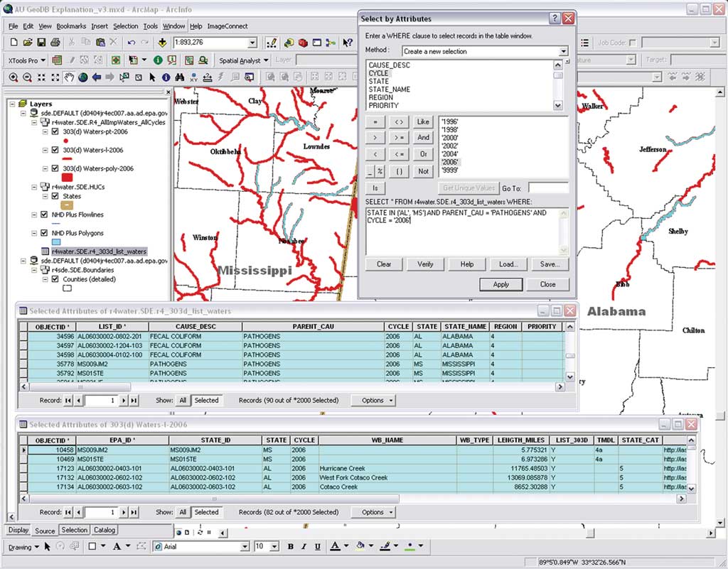Switch to the Catalog tab
This screenshot has width=728, height=569.
[x=105, y=530]
